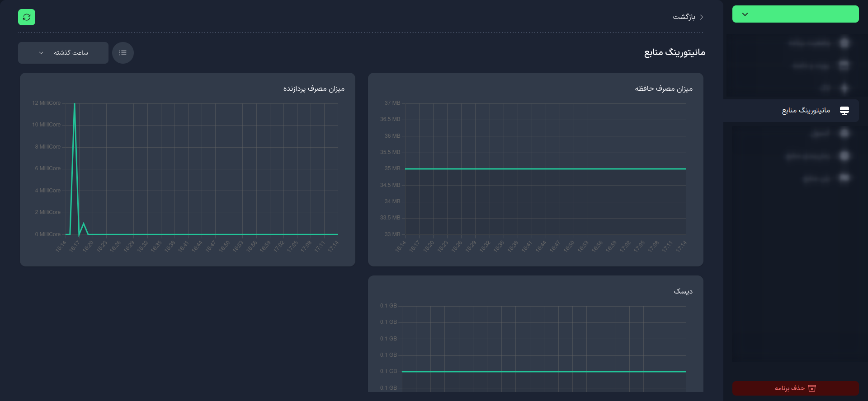
Task: Click the CPU usage spike peak on chart
Action: coord(75,104)
